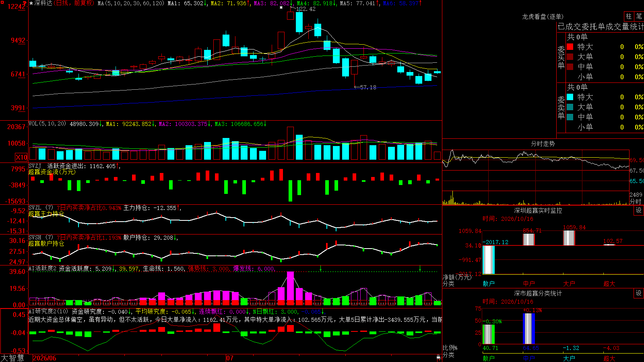Image resolution: width=644 pixels, height=362 pixels.
Task: Click the teal 中单 sell order swatch
Action: click(x=570, y=117)
